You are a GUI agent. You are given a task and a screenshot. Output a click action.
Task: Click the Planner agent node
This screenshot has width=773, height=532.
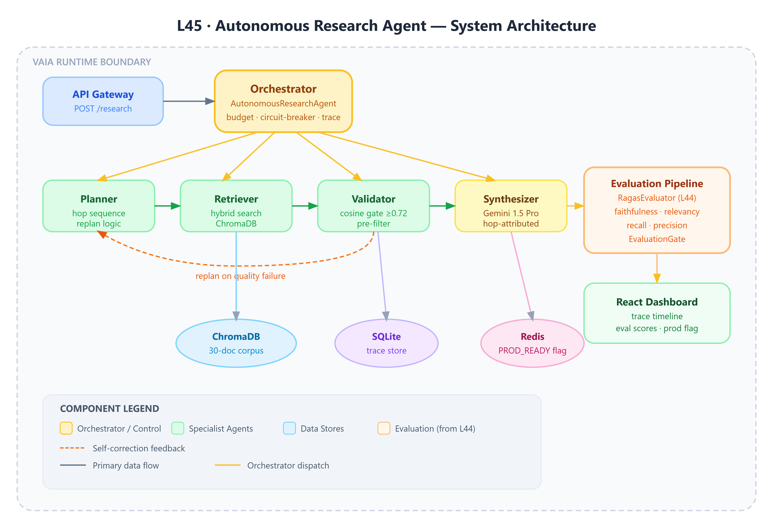click(x=99, y=206)
